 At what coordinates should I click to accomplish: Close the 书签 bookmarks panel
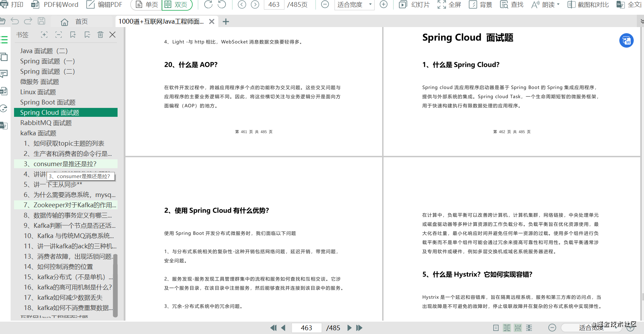[112, 35]
